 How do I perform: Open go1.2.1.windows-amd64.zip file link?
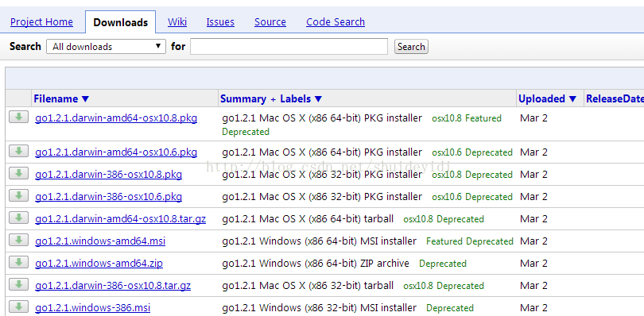pos(99,263)
